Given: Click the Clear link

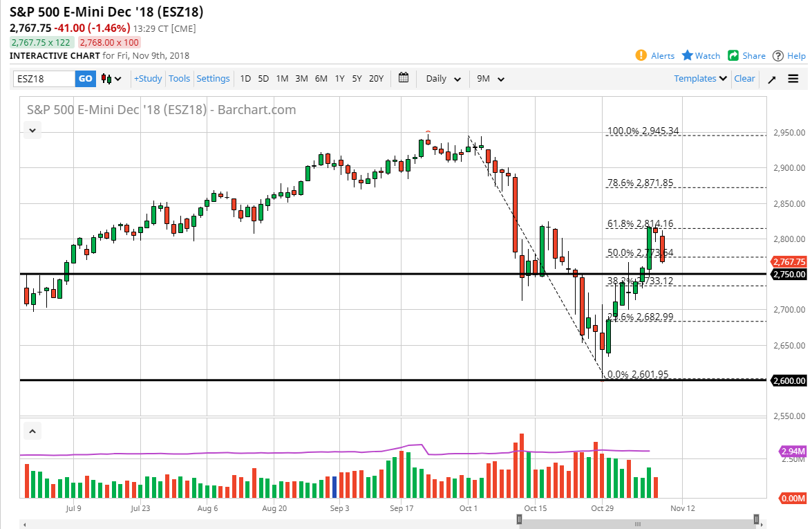Looking at the screenshot, I should [x=744, y=78].
